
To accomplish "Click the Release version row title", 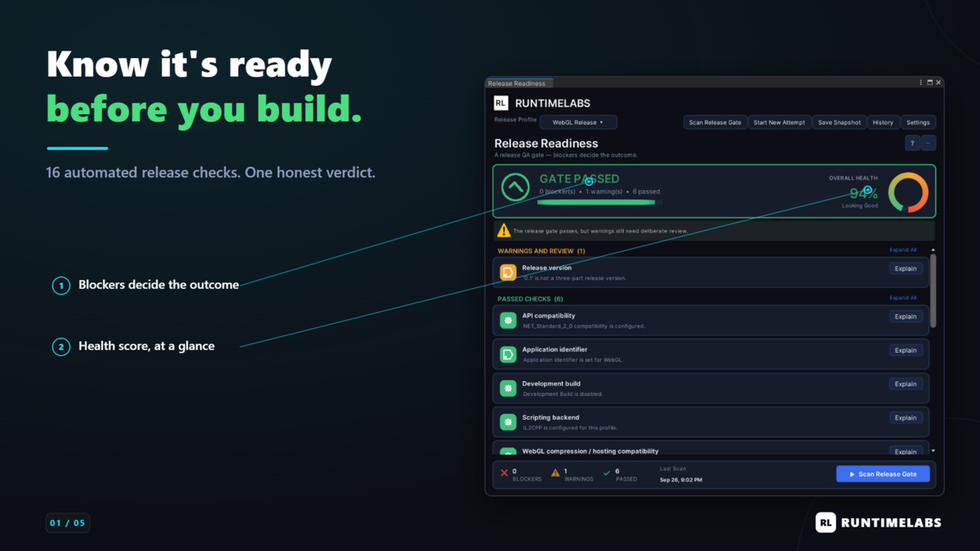I will coord(547,268).
